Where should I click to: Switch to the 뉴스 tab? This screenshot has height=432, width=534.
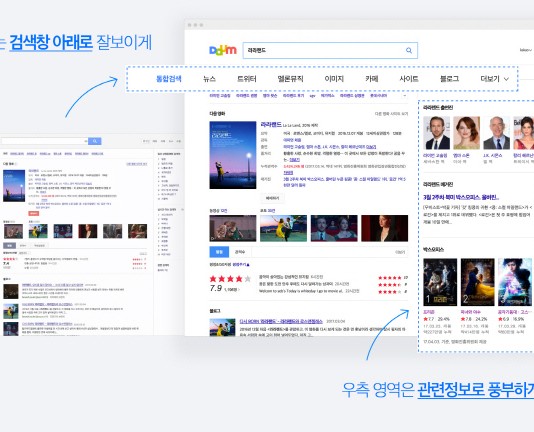click(209, 79)
